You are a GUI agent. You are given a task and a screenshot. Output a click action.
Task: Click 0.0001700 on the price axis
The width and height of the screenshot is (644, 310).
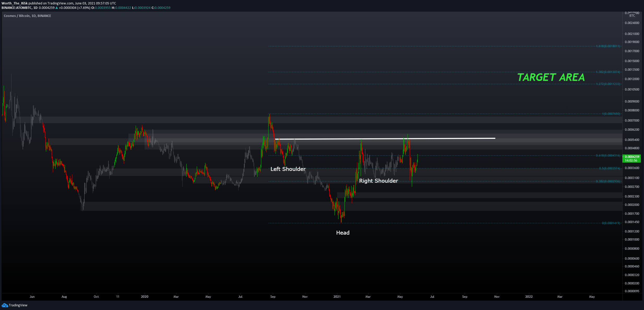pos(632,214)
